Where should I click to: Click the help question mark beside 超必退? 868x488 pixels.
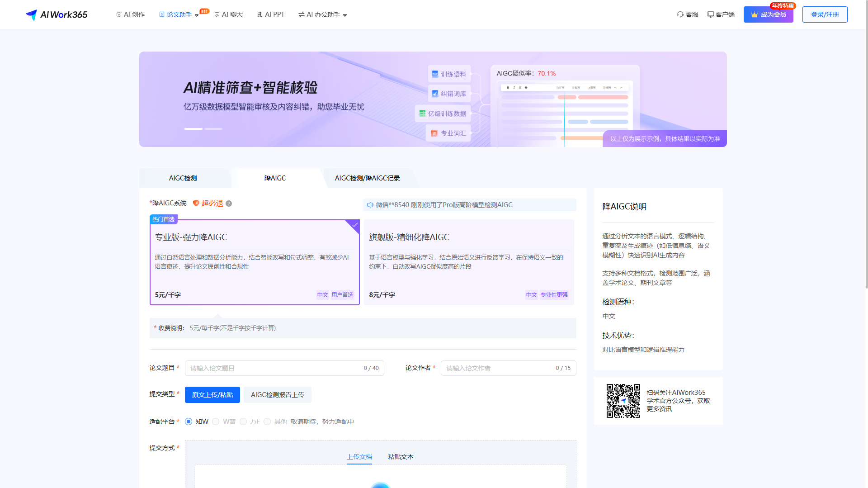pyautogui.click(x=229, y=204)
